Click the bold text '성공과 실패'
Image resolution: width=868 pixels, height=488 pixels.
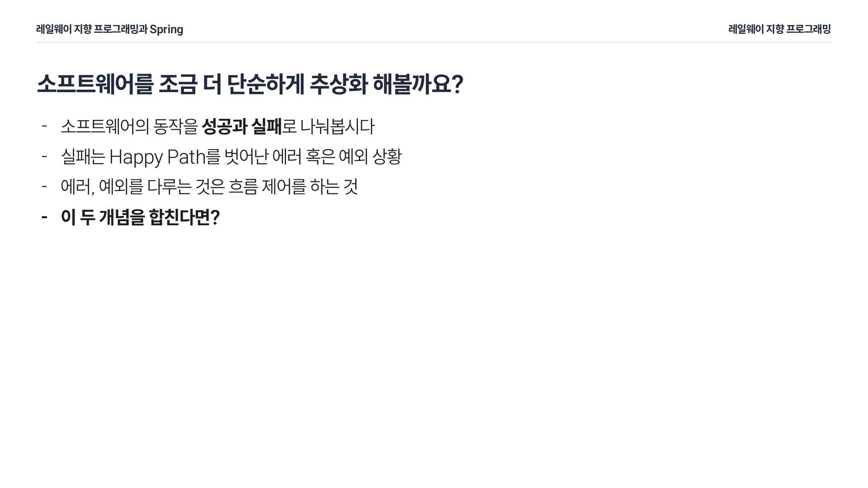(x=241, y=127)
